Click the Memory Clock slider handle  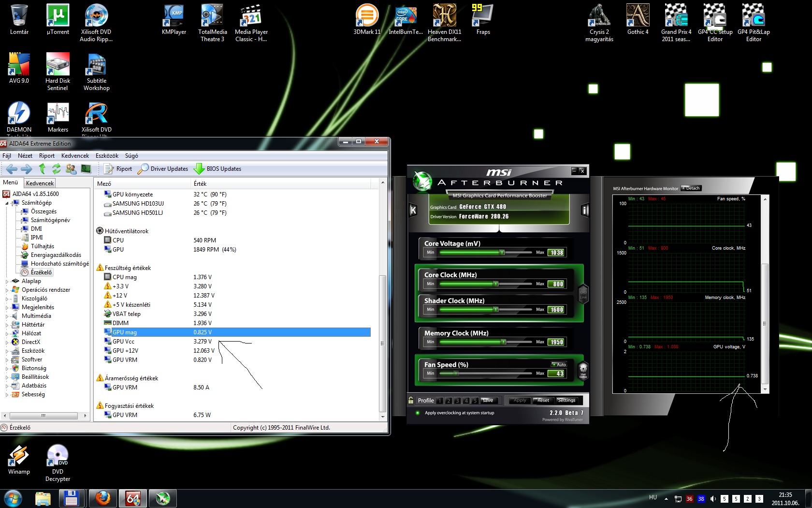pos(504,342)
